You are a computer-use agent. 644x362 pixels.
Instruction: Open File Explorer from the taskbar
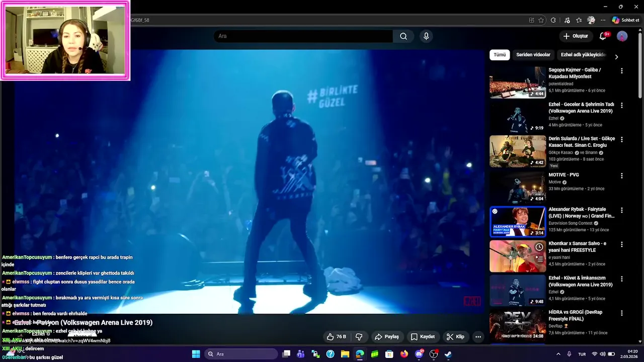coord(345,354)
